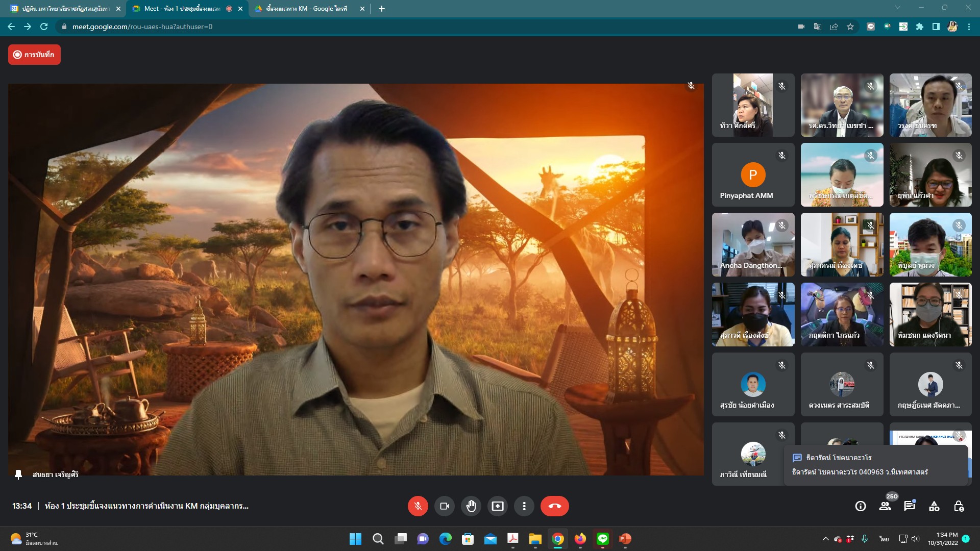Click the red Leave call button

pyautogui.click(x=554, y=506)
